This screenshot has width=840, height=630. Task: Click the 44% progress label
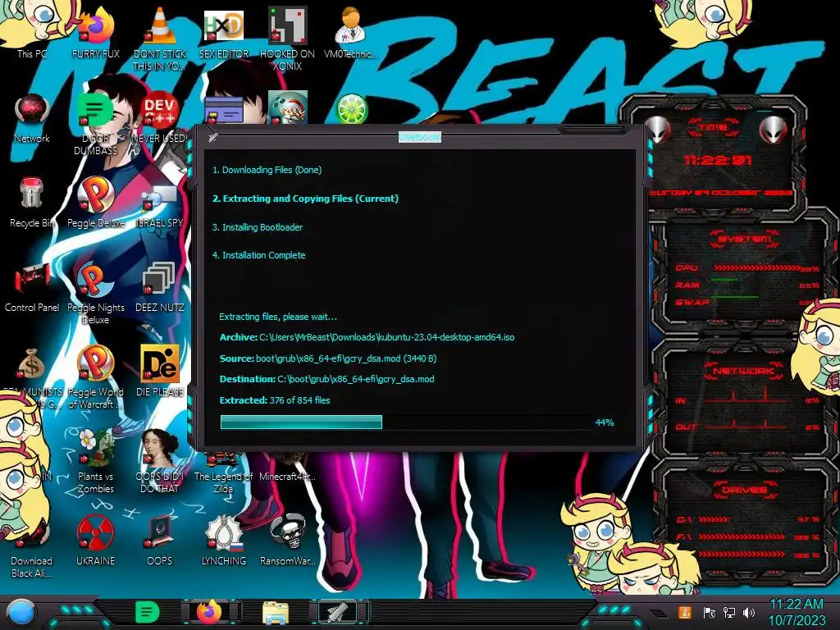click(605, 422)
